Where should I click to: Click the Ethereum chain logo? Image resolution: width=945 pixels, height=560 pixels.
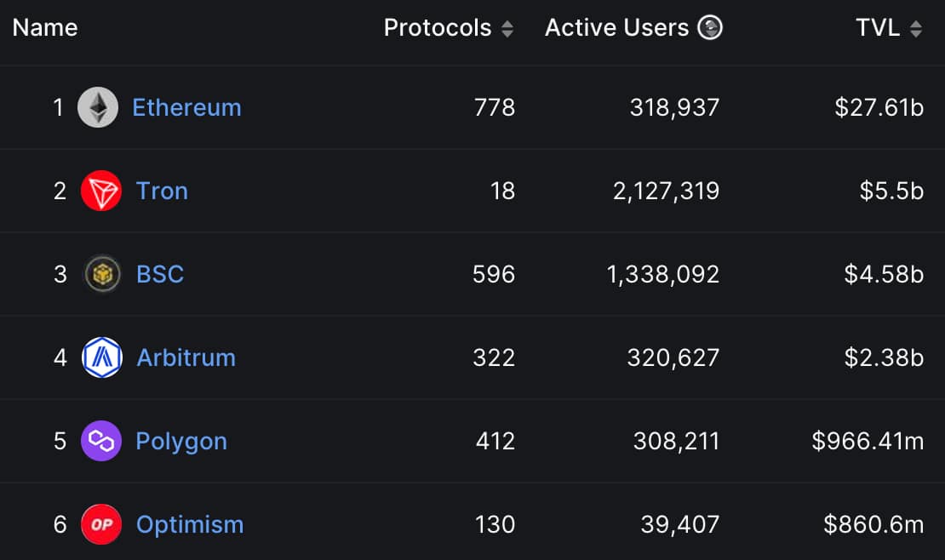pos(100,107)
